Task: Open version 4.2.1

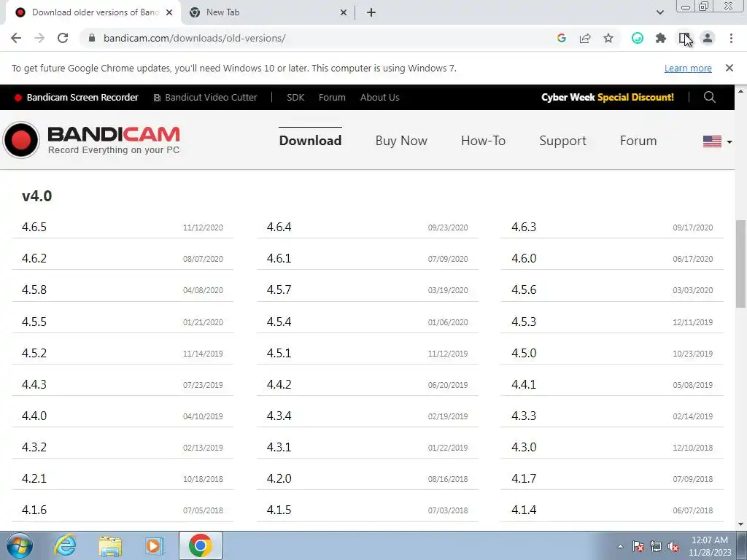Action: [x=34, y=478]
